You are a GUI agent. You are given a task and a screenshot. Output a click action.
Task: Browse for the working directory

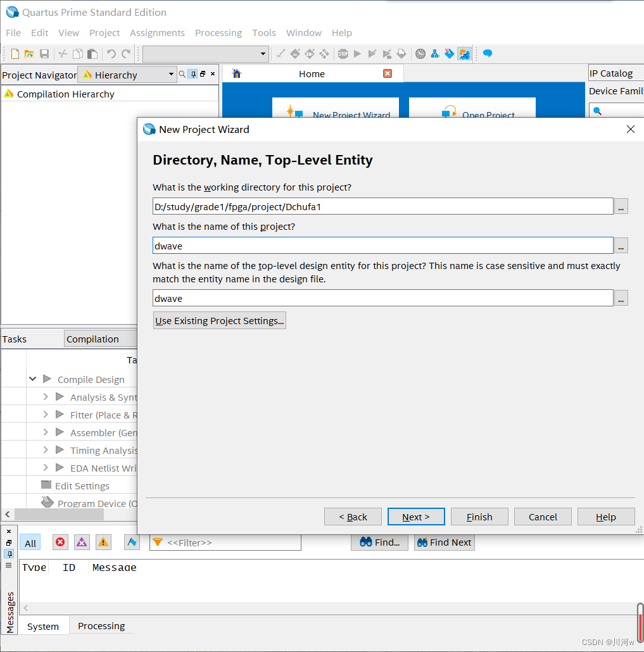coord(621,206)
